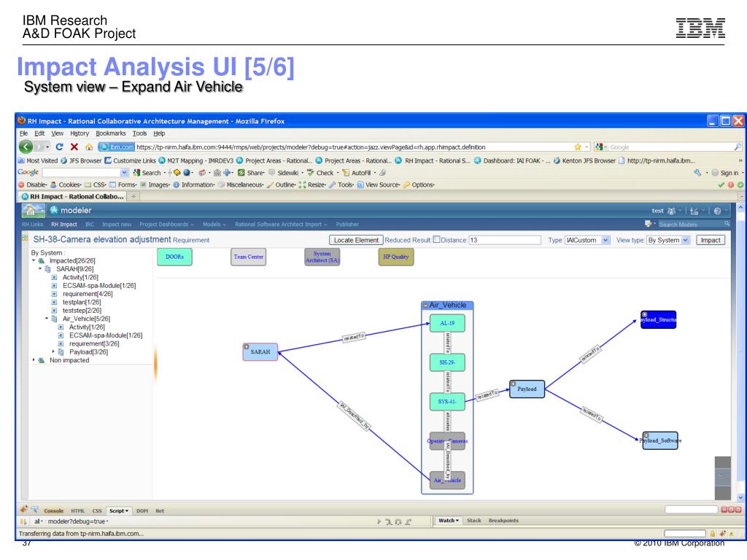The image size is (747, 560).
Task: Click the AL-19 node in Air_Vehicle
Action: [447, 323]
